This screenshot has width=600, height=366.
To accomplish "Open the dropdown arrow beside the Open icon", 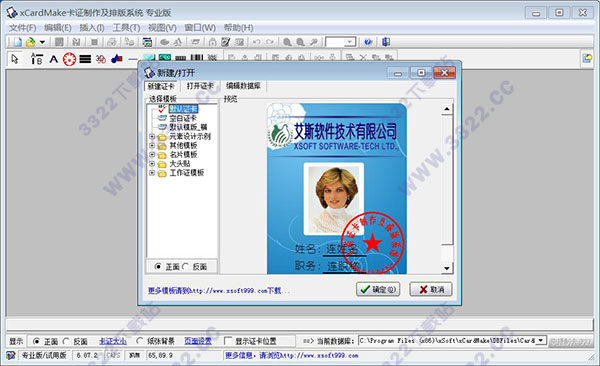I will point(42,42).
